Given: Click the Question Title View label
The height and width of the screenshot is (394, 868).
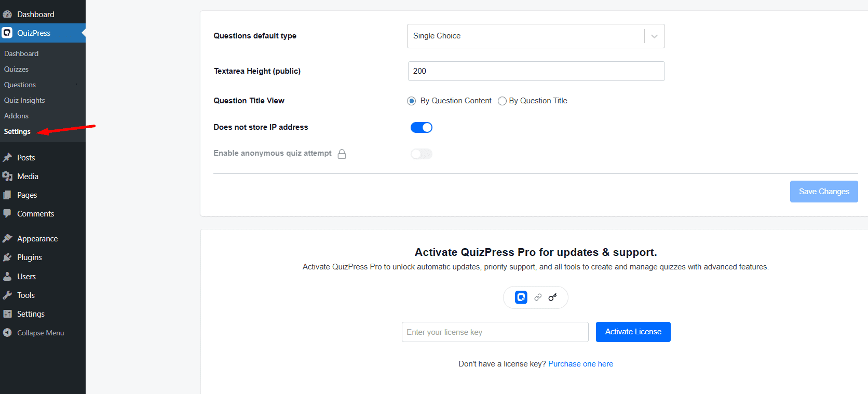Looking at the screenshot, I should coord(249,101).
